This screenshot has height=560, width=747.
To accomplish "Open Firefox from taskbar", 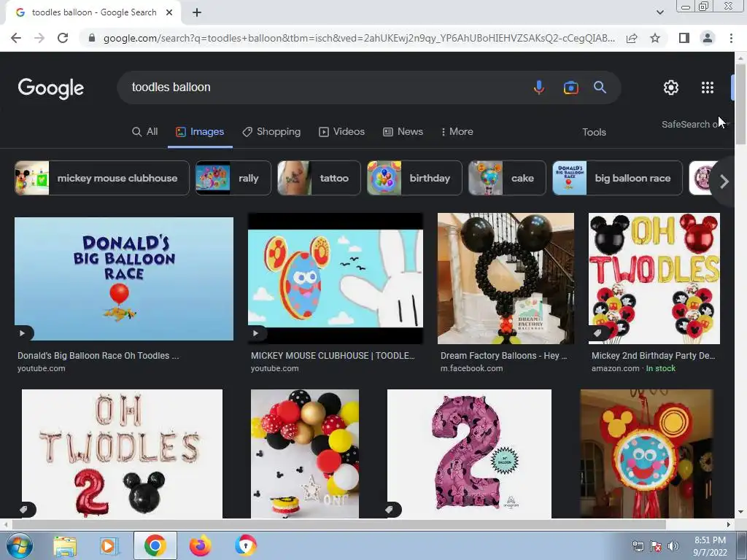I will [x=201, y=546].
